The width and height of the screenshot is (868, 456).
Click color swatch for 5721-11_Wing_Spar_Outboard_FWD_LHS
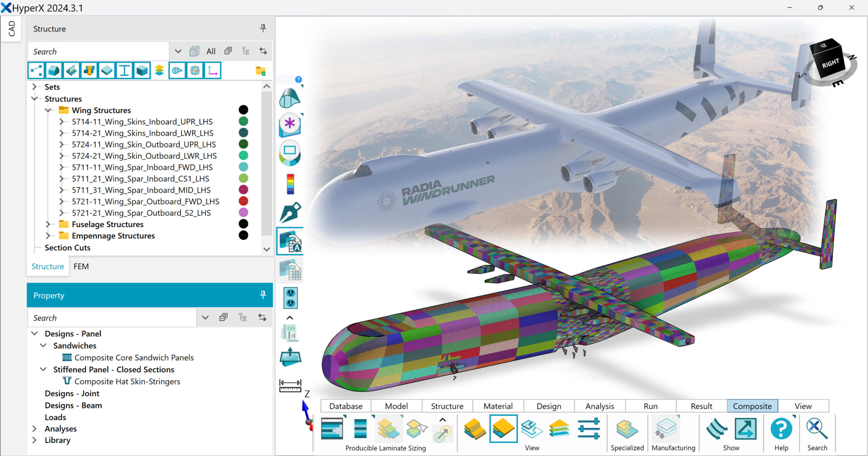(243, 201)
